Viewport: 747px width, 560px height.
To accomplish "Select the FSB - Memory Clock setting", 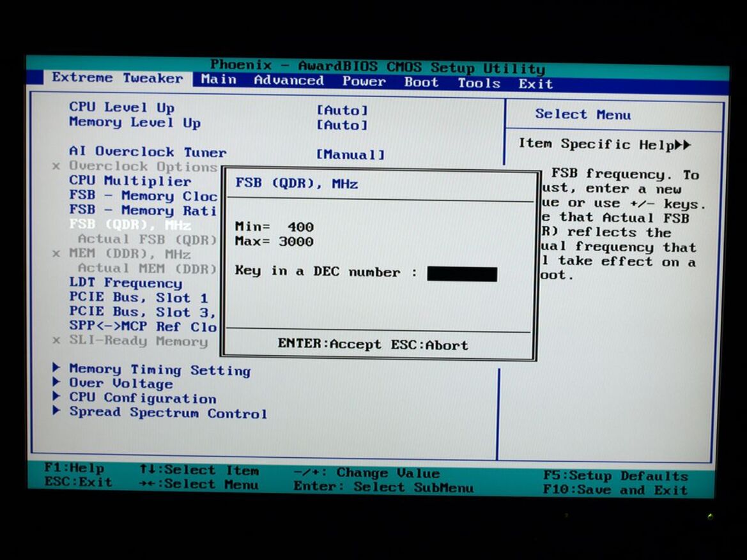I will click(143, 196).
